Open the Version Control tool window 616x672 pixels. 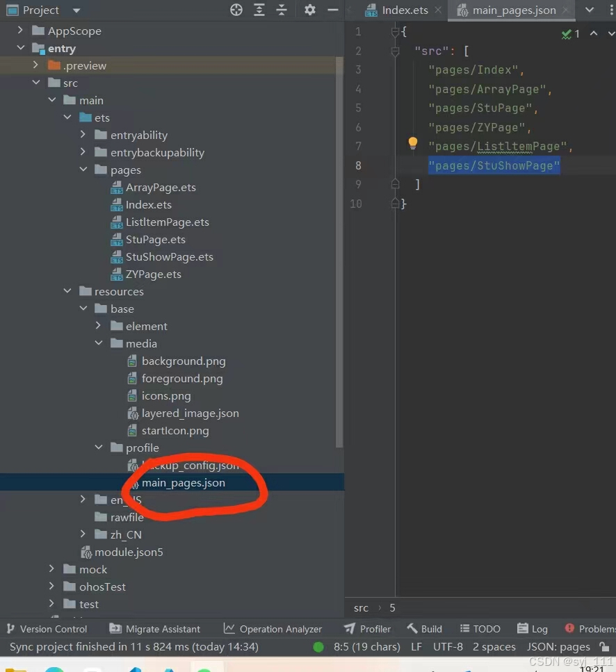tap(47, 629)
